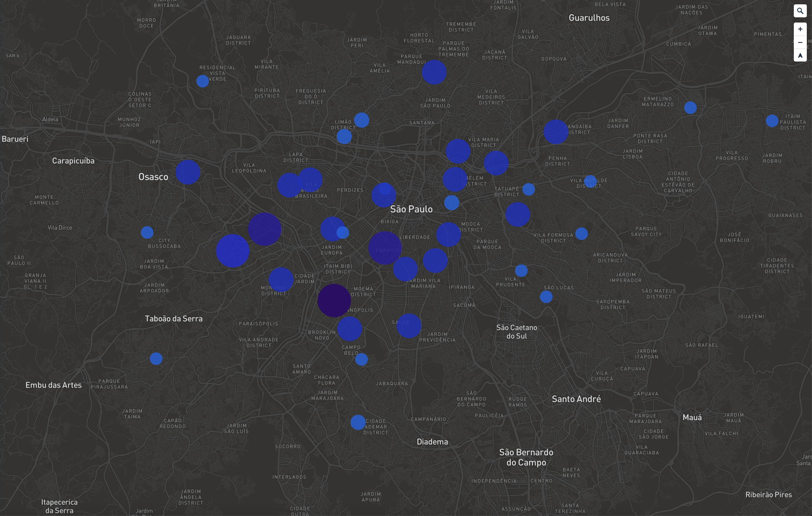This screenshot has height=516, width=812.
Task: Click the Guarulhos city label
Action: [589, 18]
